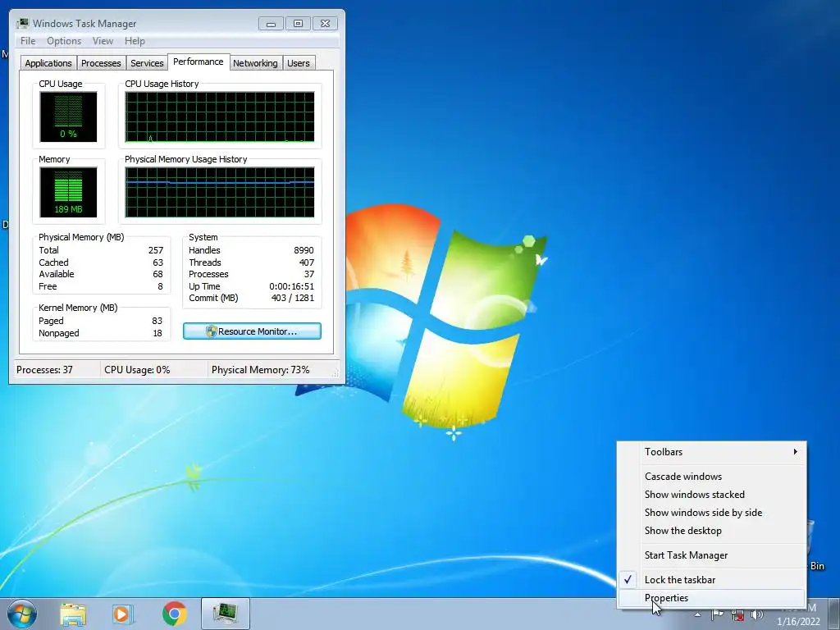Click the network status tray icon
840x630 pixels.
(737, 615)
